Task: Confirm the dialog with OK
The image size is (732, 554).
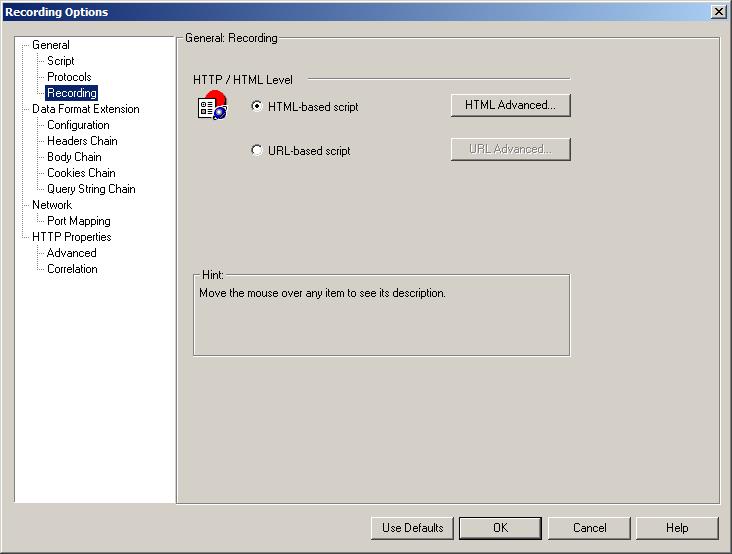Action: tap(500, 528)
